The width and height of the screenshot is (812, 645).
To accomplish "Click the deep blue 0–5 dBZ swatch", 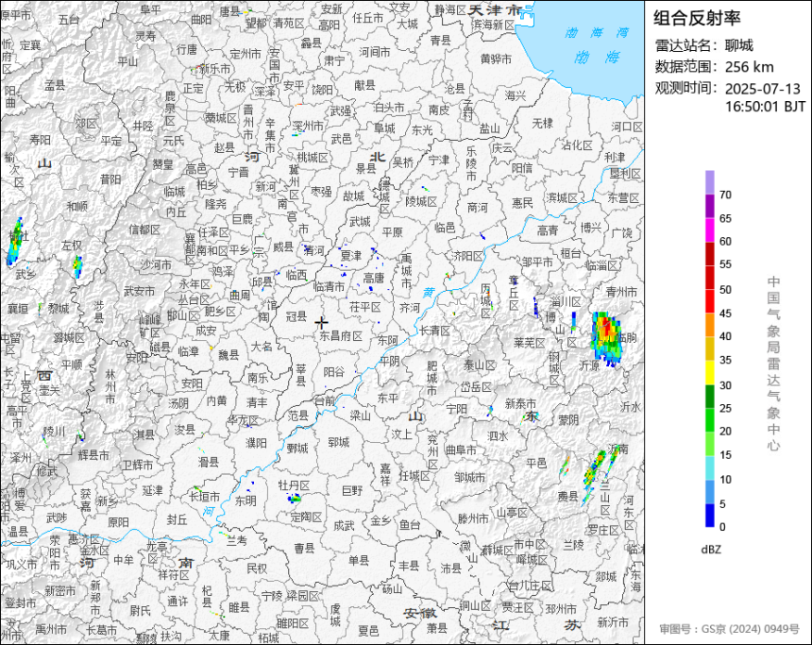I will (709, 516).
